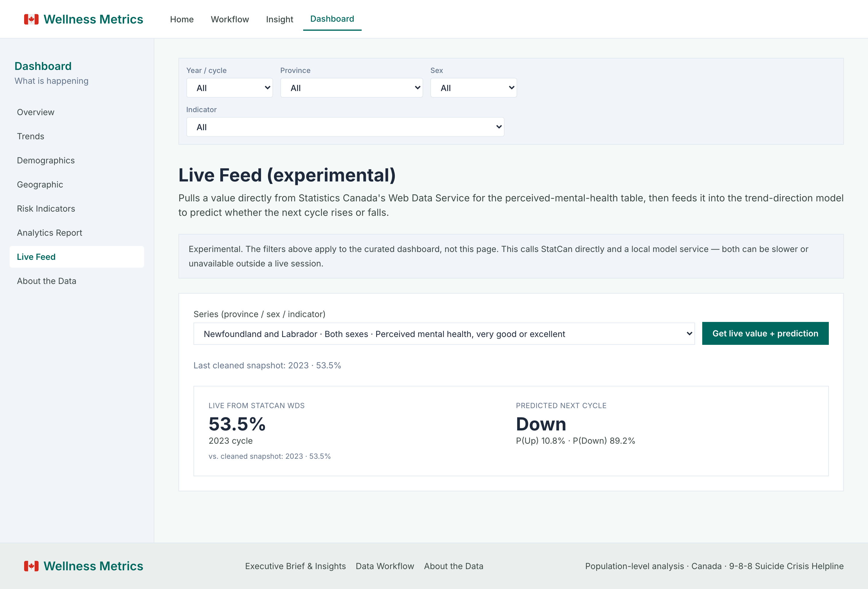The image size is (868, 589).
Task: Click the Canada flag icon in the header
Action: 31,19
